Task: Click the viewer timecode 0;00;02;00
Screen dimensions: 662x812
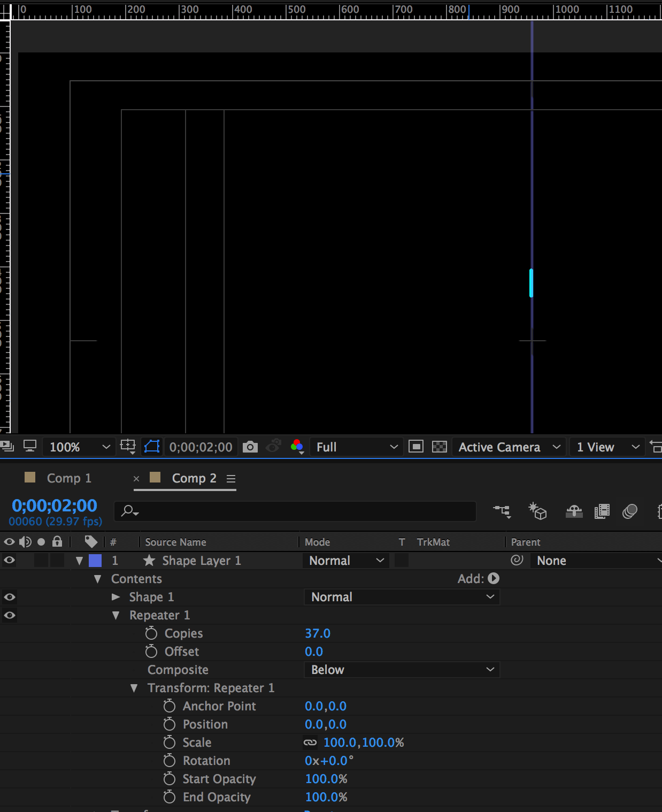Action: 201,447
